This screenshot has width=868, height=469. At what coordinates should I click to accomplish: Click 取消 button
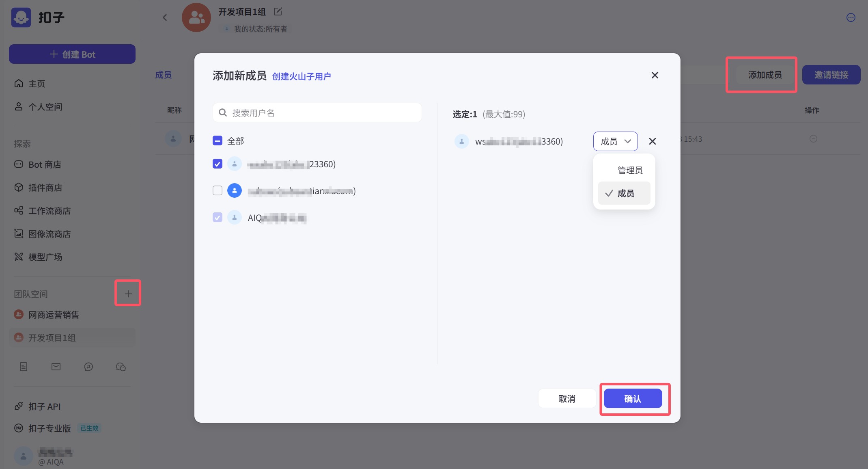(567, 399)
